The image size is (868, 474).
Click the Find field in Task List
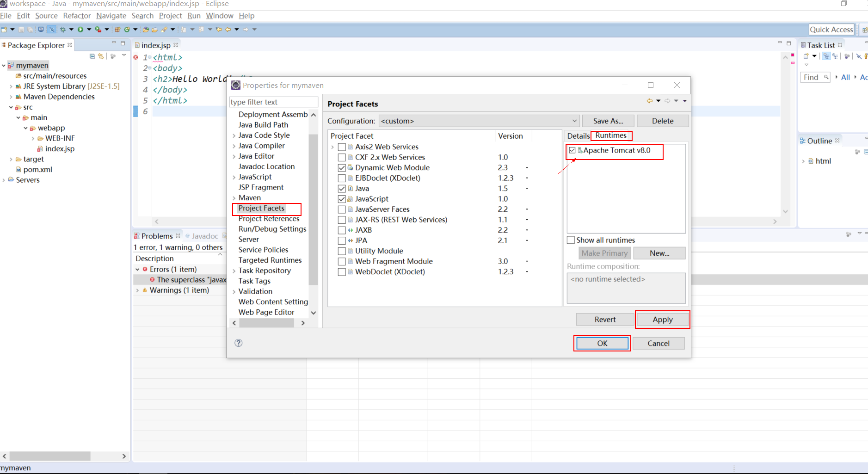pos(815,77)
